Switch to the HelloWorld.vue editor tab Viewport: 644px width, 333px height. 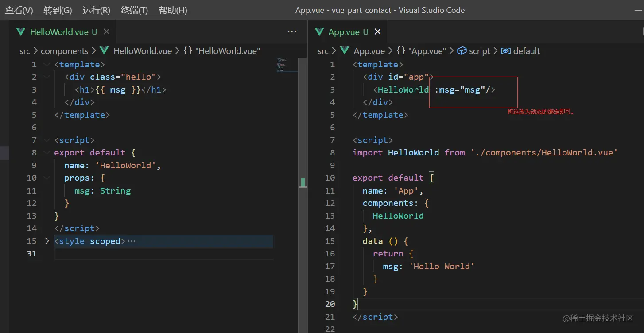[63, 32]
